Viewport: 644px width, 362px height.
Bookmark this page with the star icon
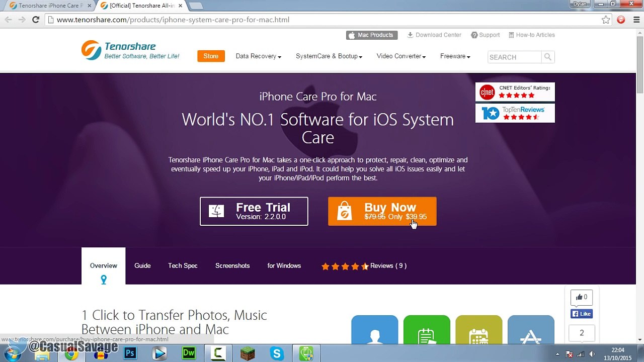pyautogui.click(x=606, y=20)
